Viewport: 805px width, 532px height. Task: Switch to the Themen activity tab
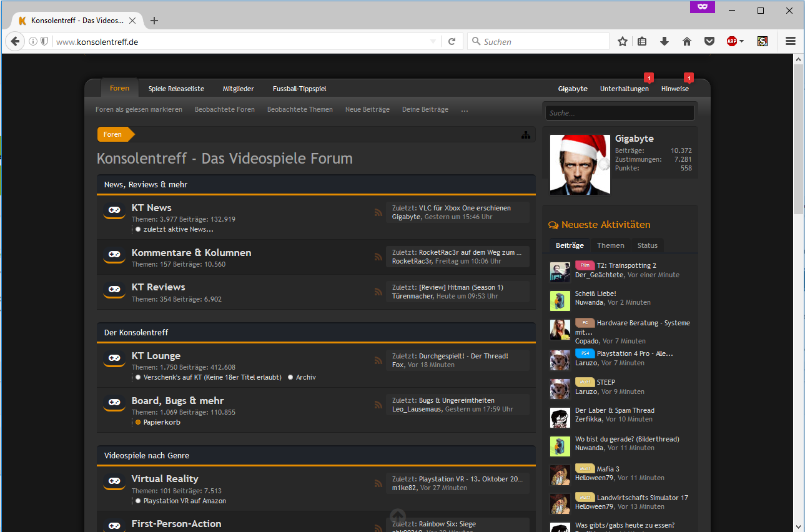[610, 245]
